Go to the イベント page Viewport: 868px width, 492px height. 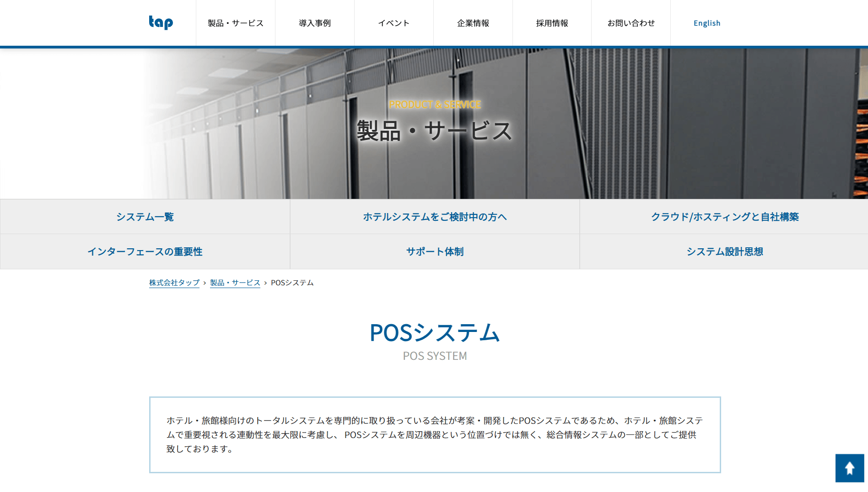tap(394, 23)
